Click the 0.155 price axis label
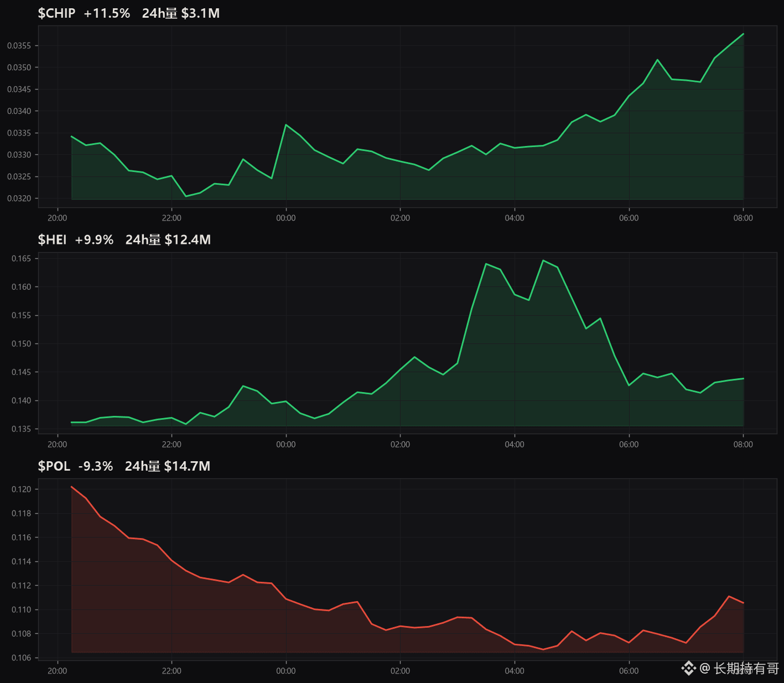Viewport: 784px width, 683px height. click(x=21, y=315)
